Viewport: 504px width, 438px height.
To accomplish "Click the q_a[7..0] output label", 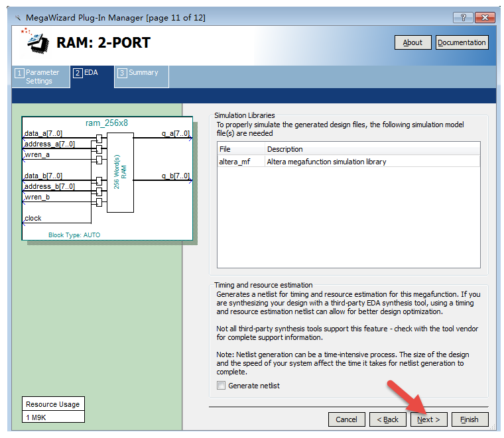I will tap(176, 133).
